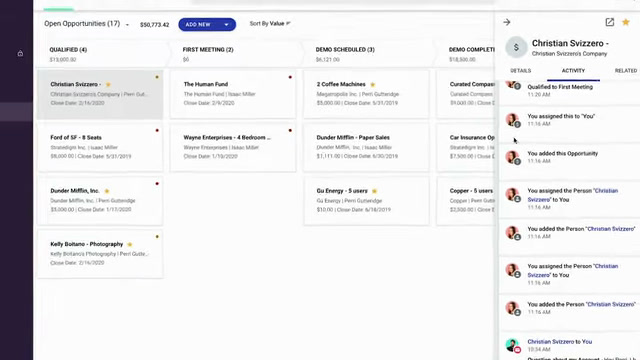This screenshot has height=360, width=640.
Task: Click the 'You' link in the email activity
Action: pyautogui.click(x=587, y=342)
